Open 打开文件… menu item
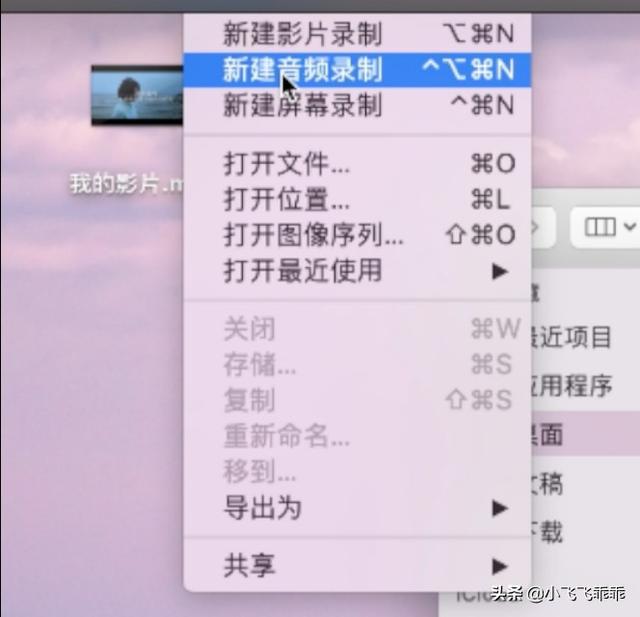The height and width of the screenshot is (617, 640). [357, 164]
